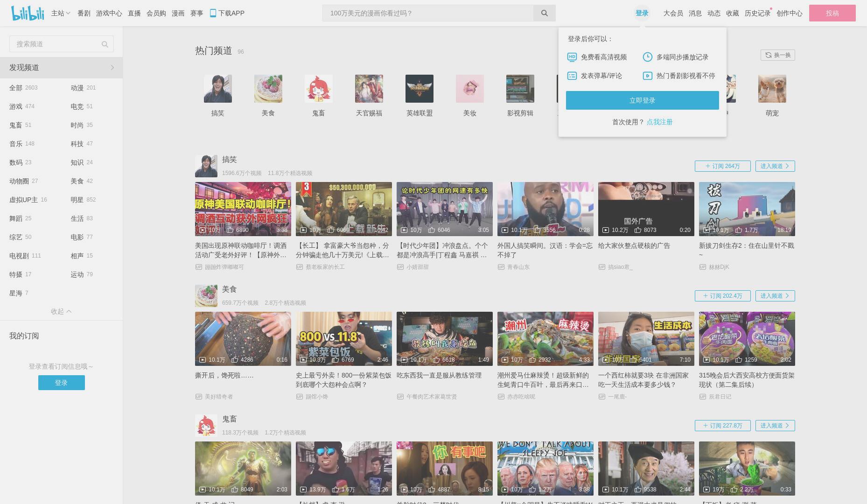Select 星海 category in sidebar
This screenshot has width=867, height=504.
tap(19, 293)
